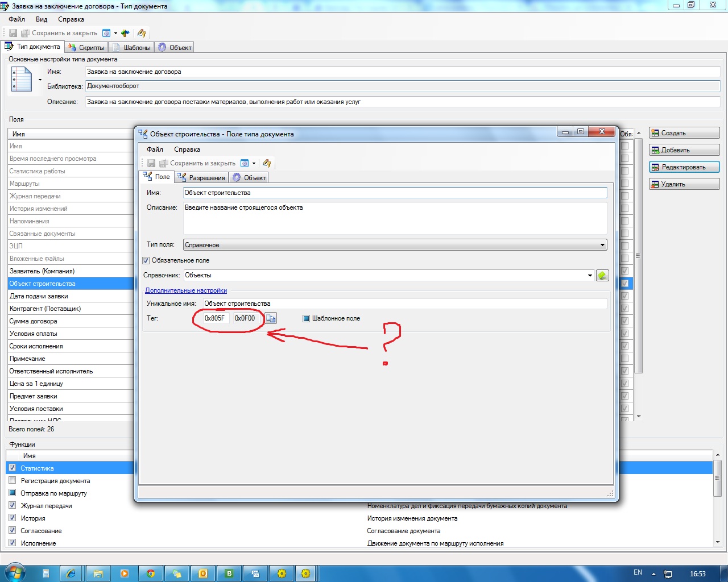This screenshot has height=582, width=728.
Task: Click the floppy disk save icon in dialog
Action: coord(151,163)
